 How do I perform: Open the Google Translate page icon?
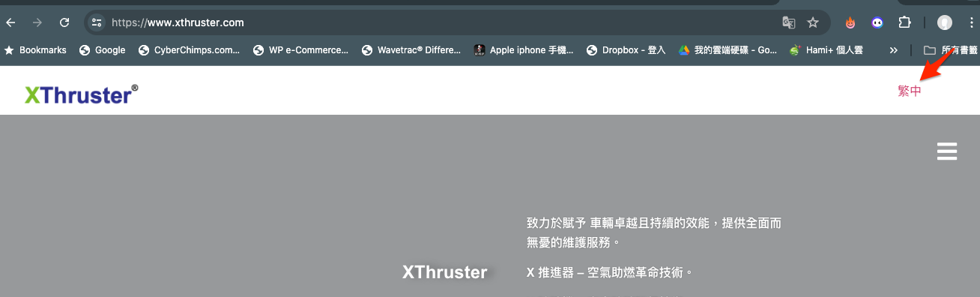[x=788, y=22]
